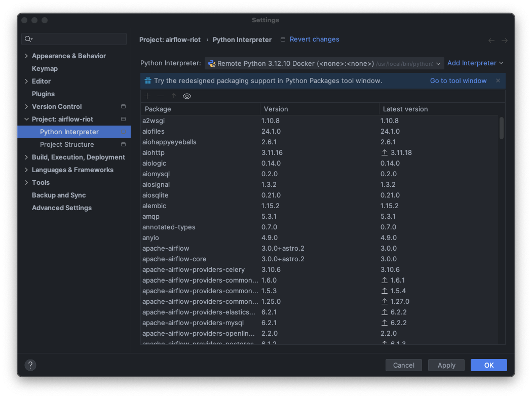Toggle early releases with the eye icon
Image resolution: width=532 pixels, height=398 pixels.
[x=186, y=96]
